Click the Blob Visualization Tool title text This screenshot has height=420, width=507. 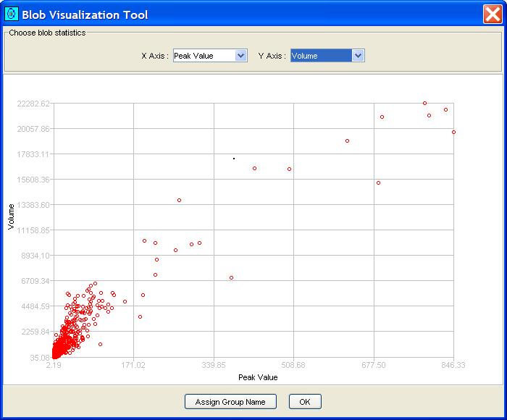coord(85,14)
